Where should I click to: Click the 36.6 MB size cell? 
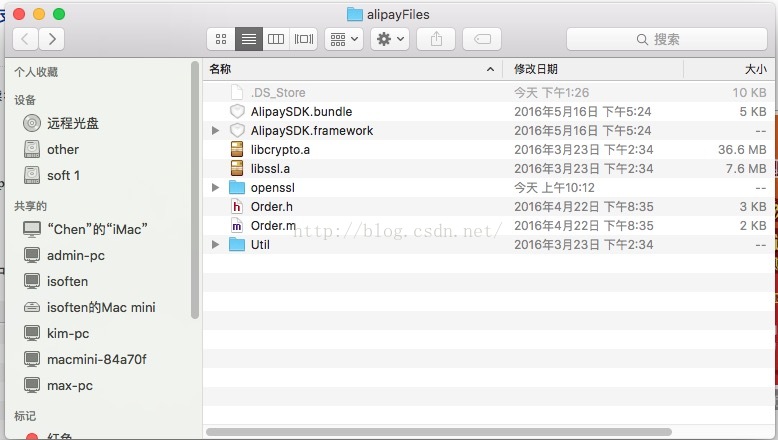click(x=742, y=150)
